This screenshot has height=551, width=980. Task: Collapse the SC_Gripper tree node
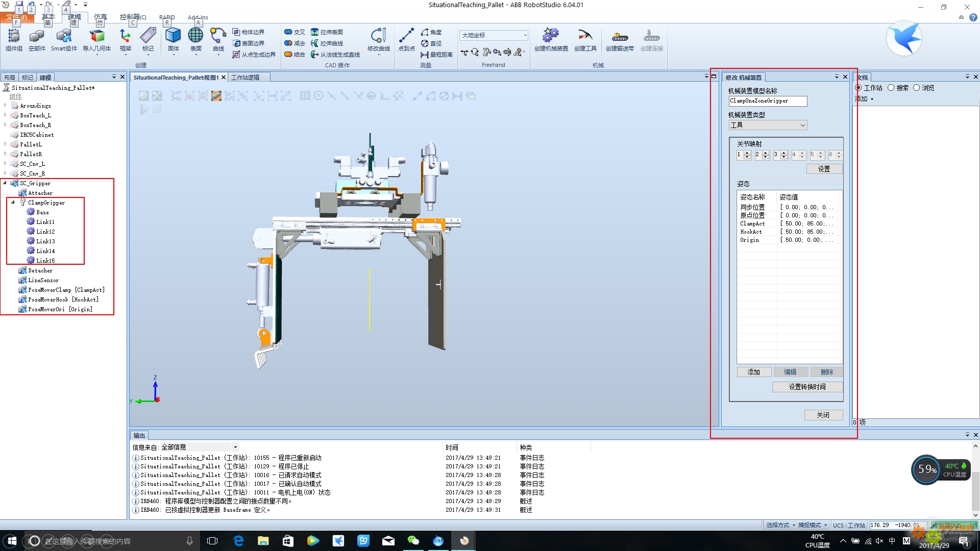tap(5, 183)
